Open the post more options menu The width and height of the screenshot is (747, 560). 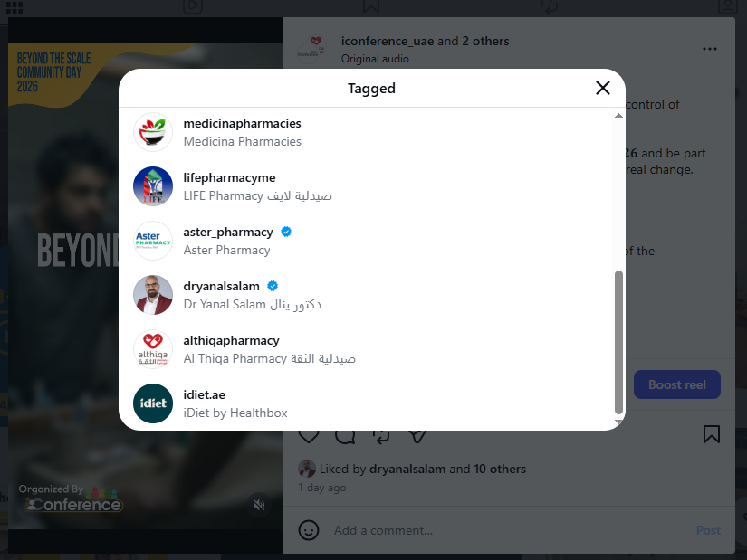710,49
